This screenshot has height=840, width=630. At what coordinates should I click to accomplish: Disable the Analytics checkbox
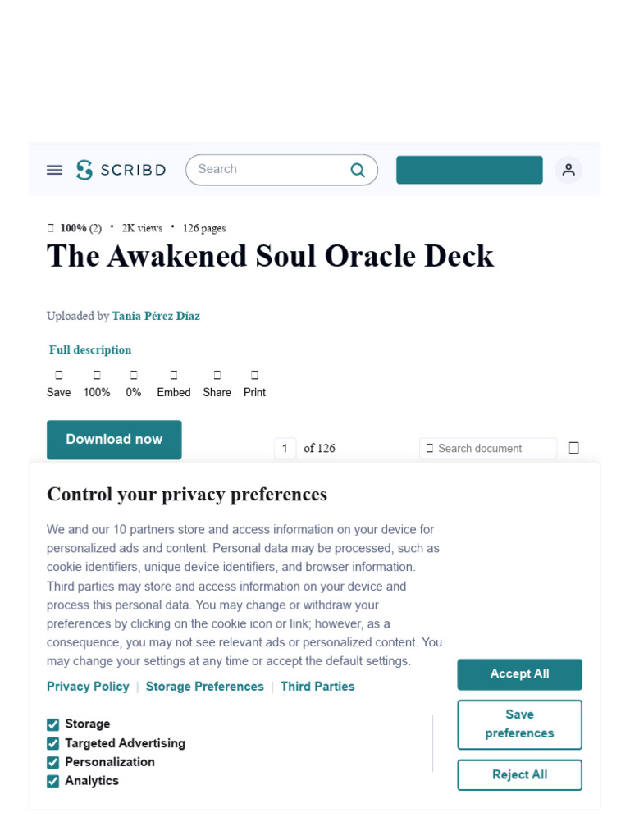pyautogui.click(x=53, y=781)
